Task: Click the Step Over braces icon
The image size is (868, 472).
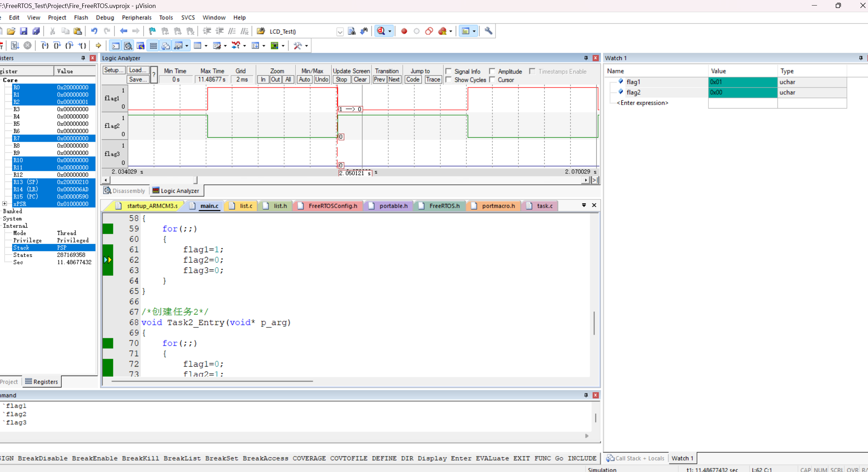Action: 57,45
